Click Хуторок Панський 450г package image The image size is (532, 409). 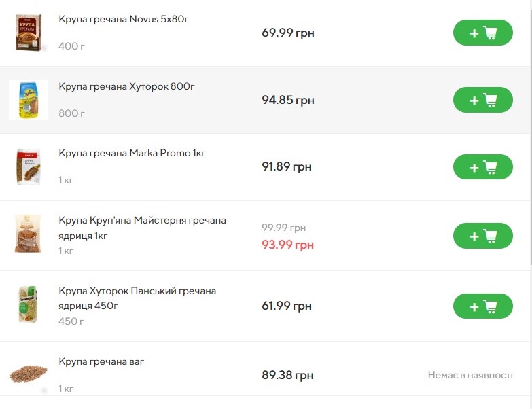[x=29, y=305]
